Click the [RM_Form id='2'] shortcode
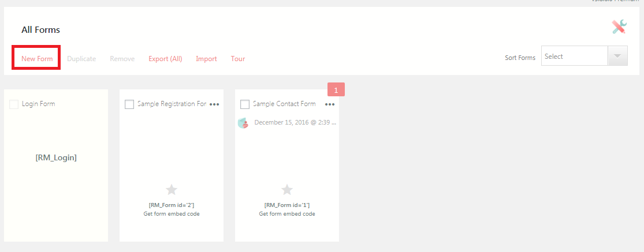The height and width of the screenshot is (252, 644). pyautogui.click(x=172, y=205)
